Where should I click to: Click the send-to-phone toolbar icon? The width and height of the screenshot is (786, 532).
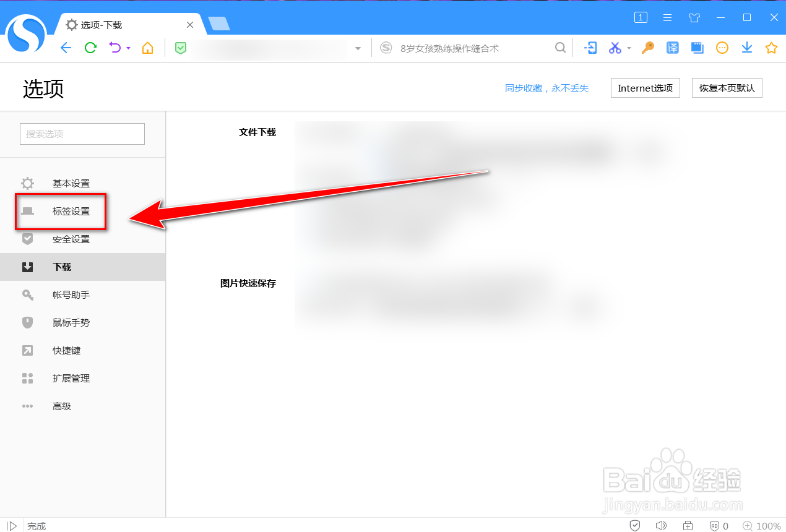click(590, 48)
